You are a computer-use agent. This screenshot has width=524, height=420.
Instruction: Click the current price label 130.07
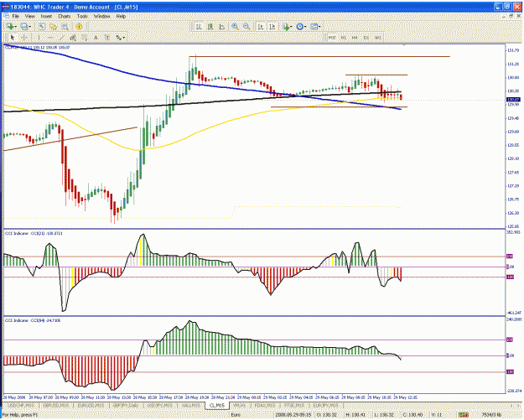click(513, 100)
